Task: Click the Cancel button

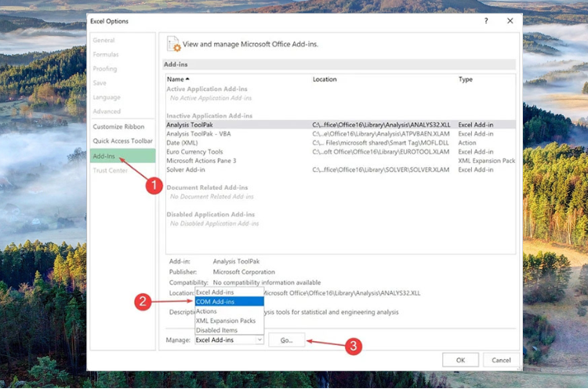Action: coord(501,360)
